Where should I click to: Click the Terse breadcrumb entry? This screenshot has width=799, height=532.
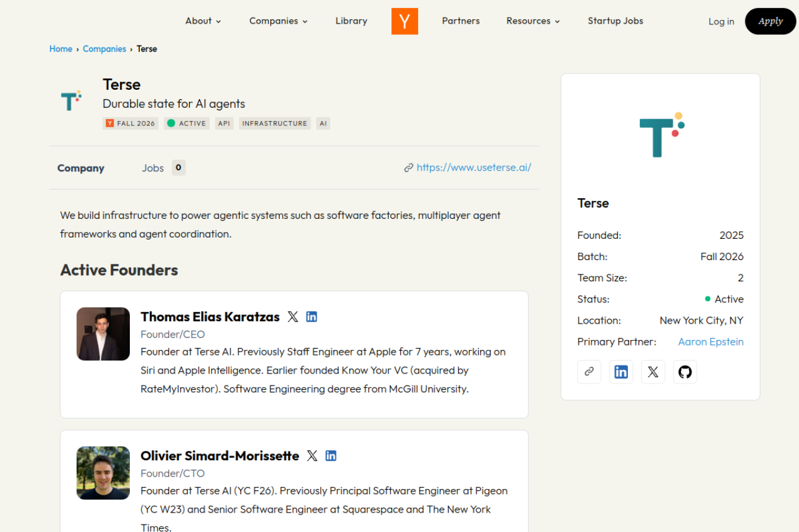147,49
